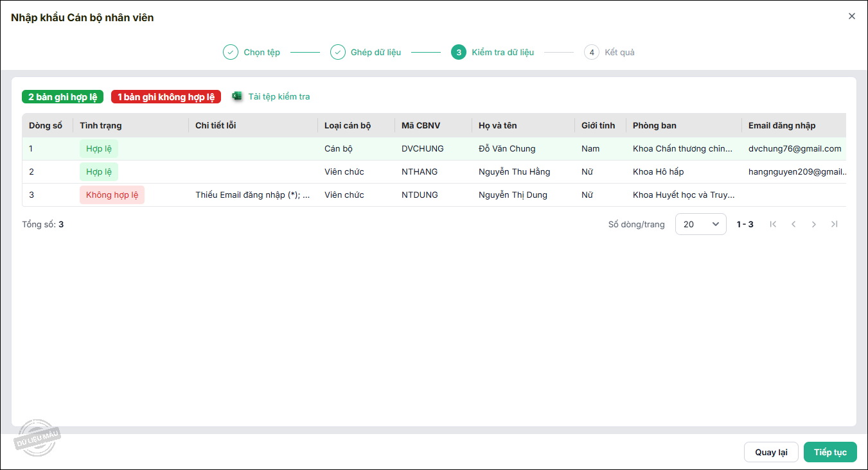Download via Tải tệp kiểm tra link
This screenshot has width=868, height=470.
pyautogui.click(x=279, y=97)
